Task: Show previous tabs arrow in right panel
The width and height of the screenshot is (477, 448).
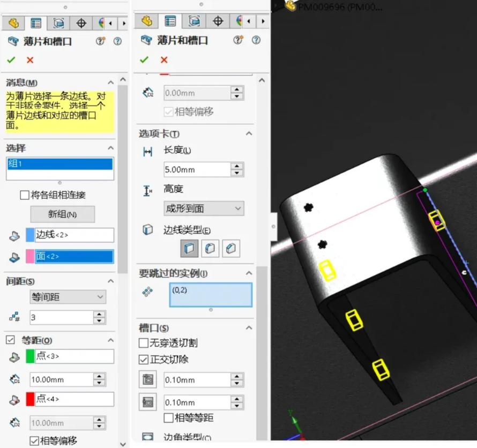Action: tap(249, 21)
